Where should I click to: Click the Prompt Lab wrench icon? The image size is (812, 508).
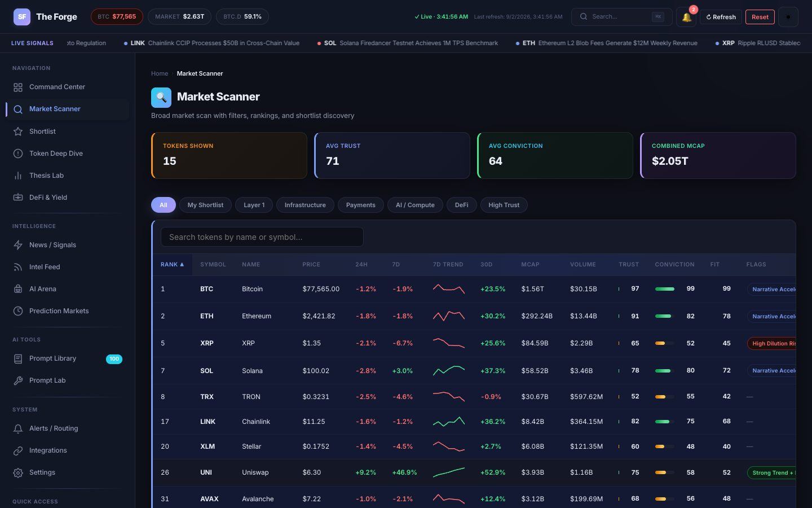pyautogui.click(x=18, y=380)
